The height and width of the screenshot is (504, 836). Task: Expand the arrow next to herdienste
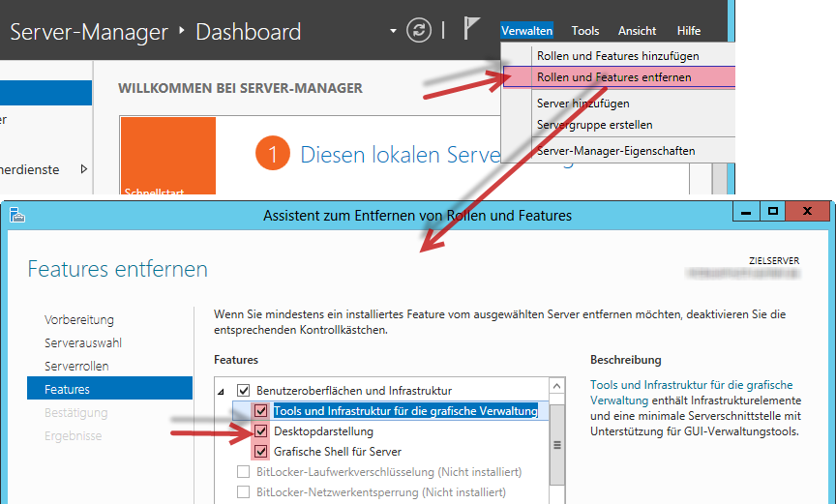[x=84, y=169]
